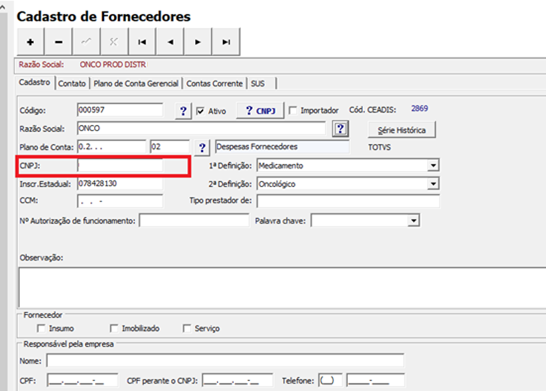Focus the Código field showing 000597
Screen dimensions: 546x391
click(x=120, y=110)
